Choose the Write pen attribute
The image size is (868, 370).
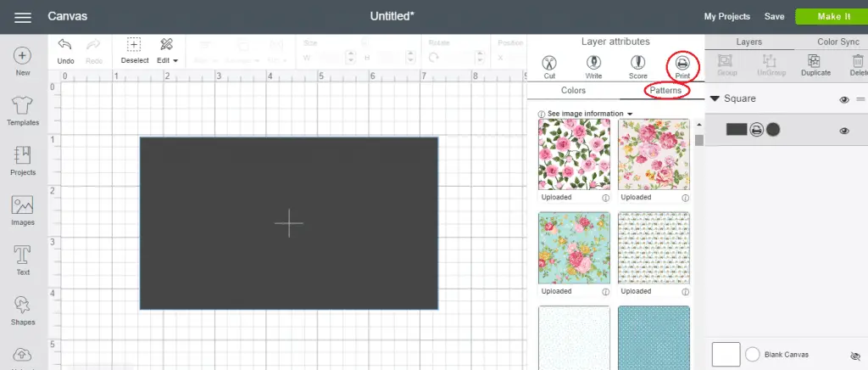click(x=593, y=63)
